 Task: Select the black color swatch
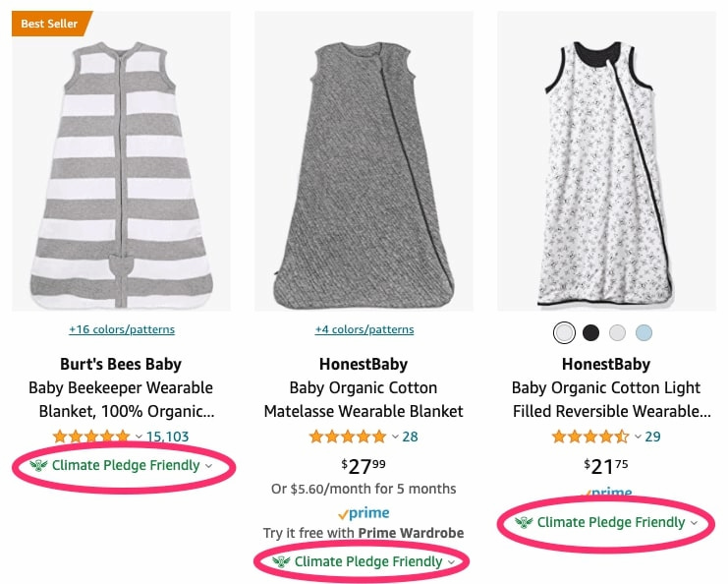coord(590,332)
